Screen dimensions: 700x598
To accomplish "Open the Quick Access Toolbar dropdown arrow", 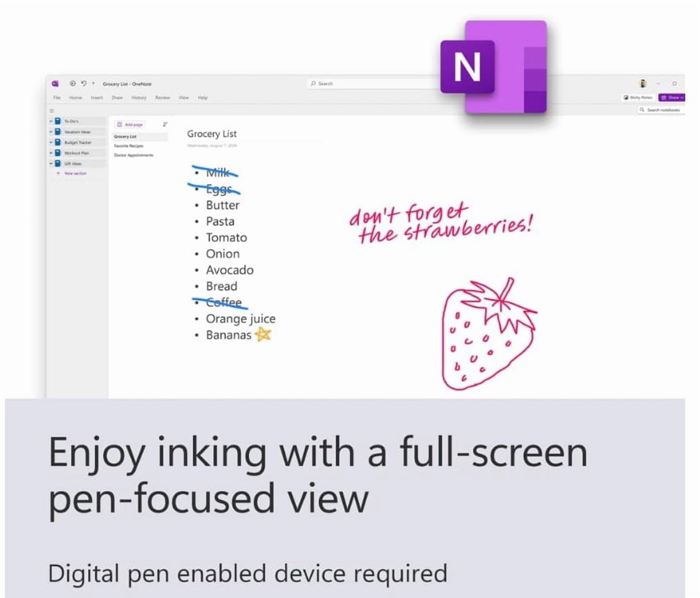I will coord(93,83).
